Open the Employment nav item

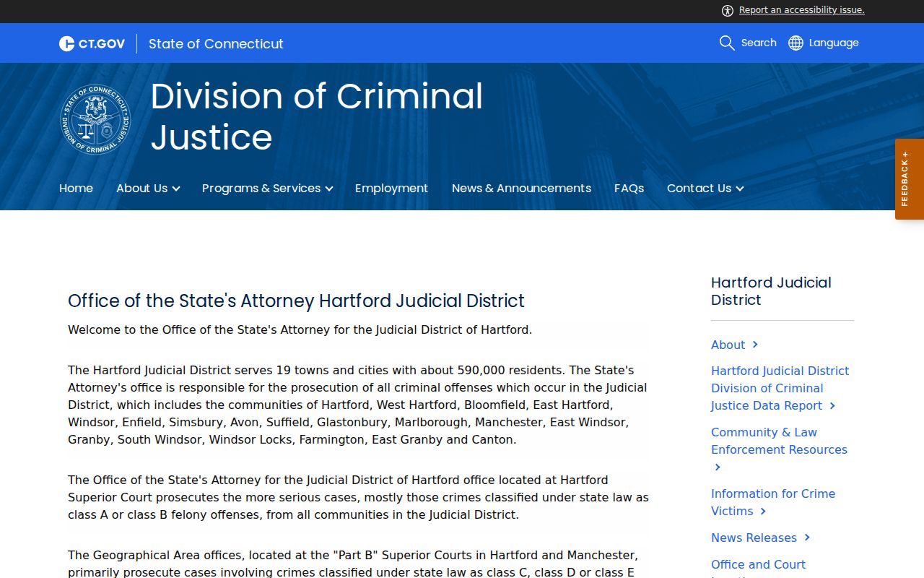391,188
